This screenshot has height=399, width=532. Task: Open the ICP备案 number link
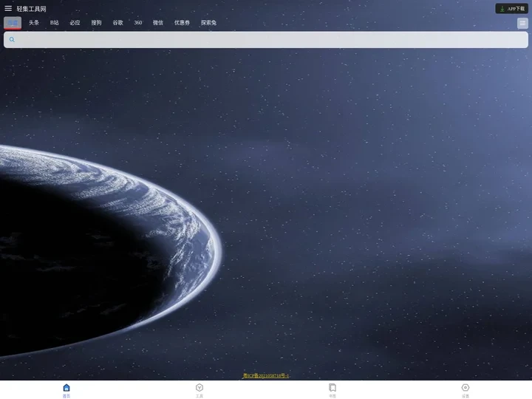pyautogui.click(x=266, y=375)
